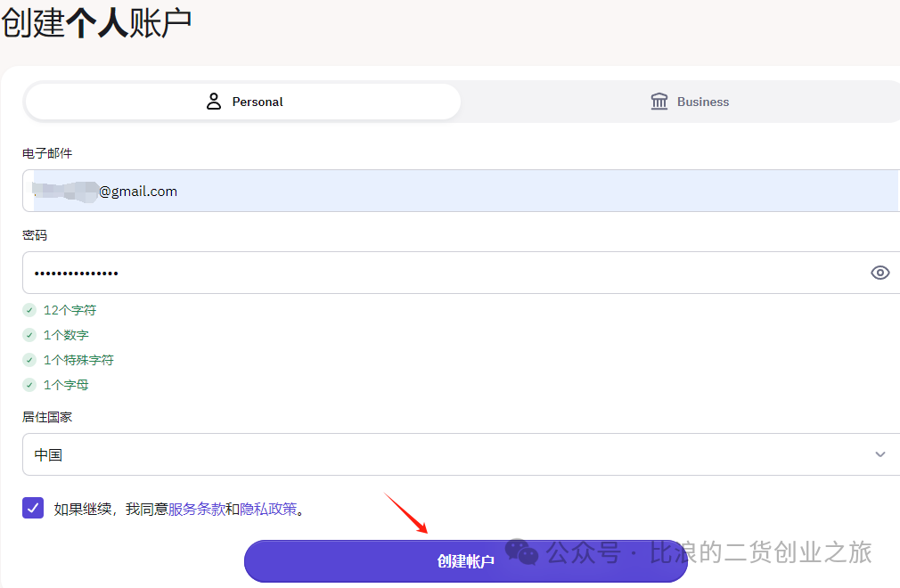Click the bank building icon for Business
Image resolution: width=900 pixels, height=588 pixels.
[659, 102]
